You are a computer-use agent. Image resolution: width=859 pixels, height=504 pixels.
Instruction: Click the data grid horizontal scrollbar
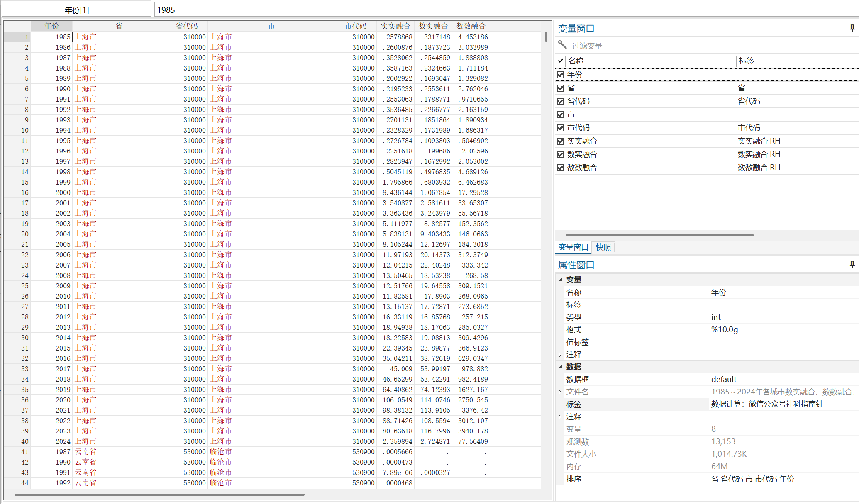pos(159,494)
